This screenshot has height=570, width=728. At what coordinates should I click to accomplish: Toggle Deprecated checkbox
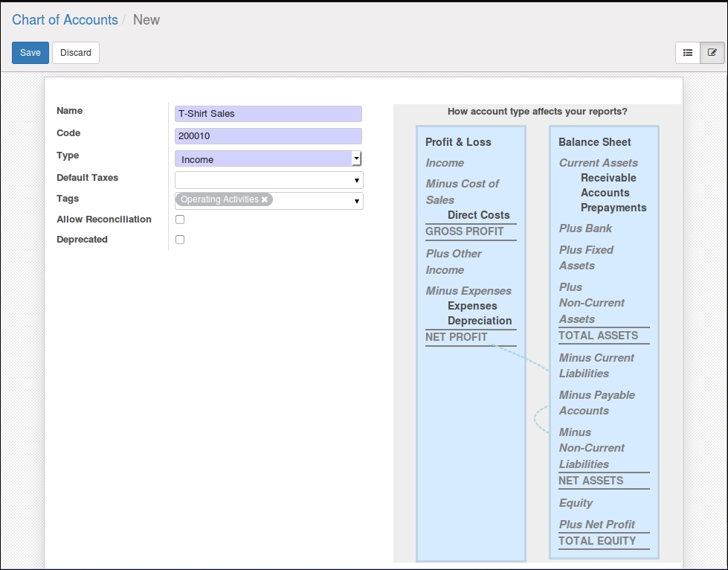tap(180, 240)
